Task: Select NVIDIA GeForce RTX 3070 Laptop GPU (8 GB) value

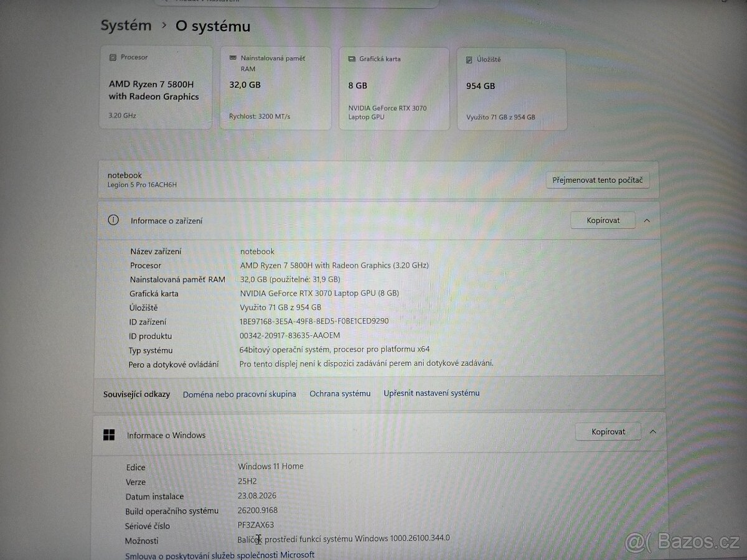Action: click(319, 293)
